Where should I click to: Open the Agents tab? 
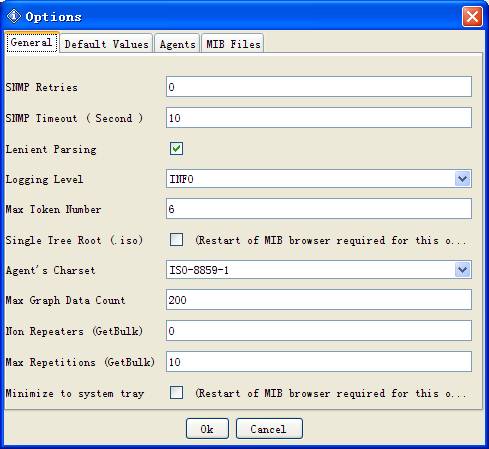pos(177,44)
